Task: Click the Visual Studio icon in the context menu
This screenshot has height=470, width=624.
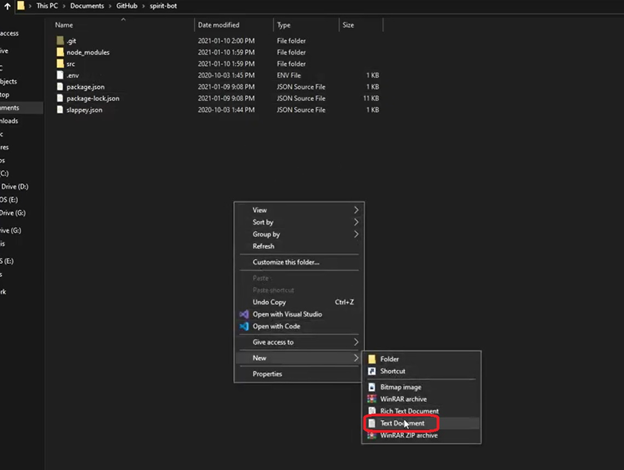Action: coord(244,314)
